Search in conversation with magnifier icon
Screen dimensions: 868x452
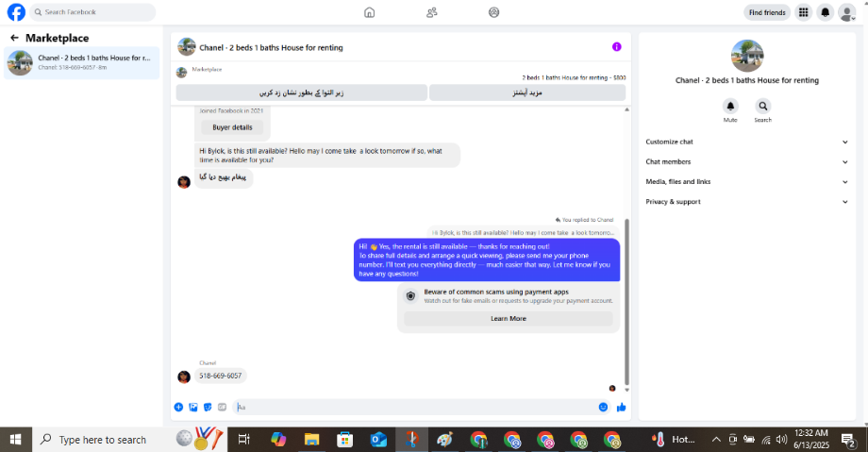[763, 106]
